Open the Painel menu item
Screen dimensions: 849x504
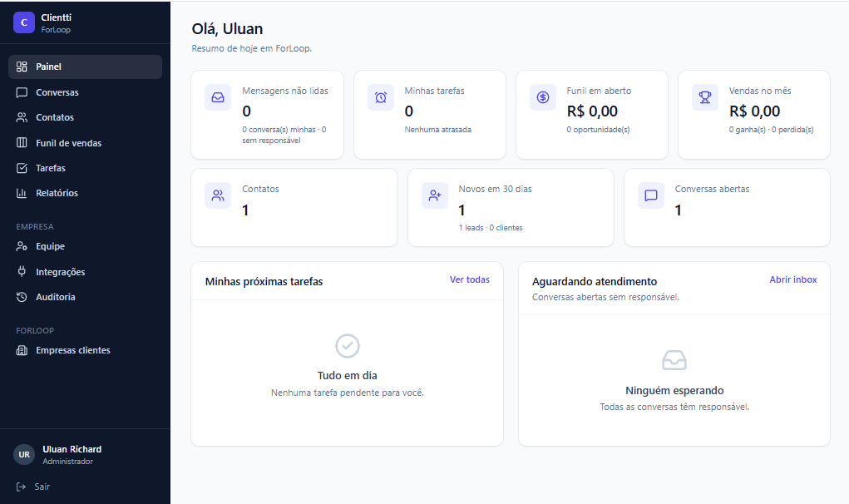[x=85, y=67]
